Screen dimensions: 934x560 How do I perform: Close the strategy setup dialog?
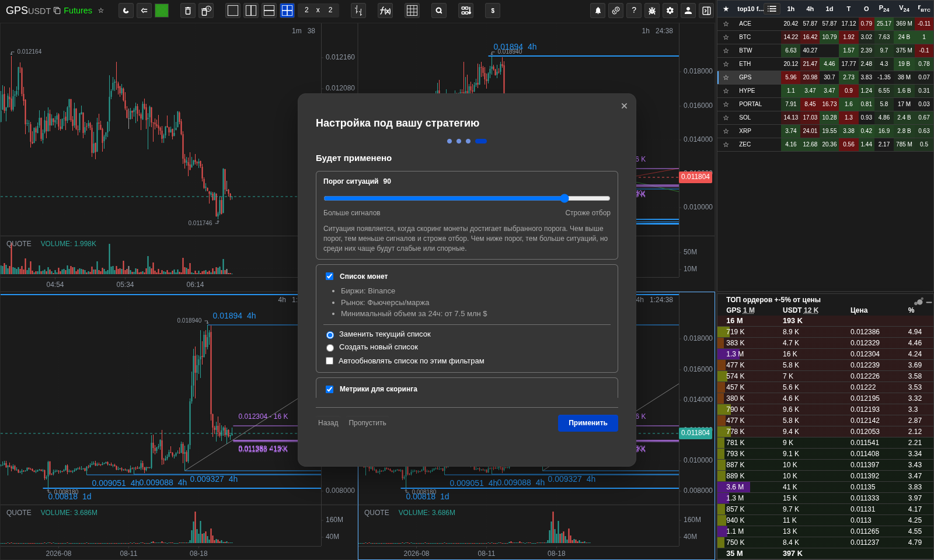624,106
